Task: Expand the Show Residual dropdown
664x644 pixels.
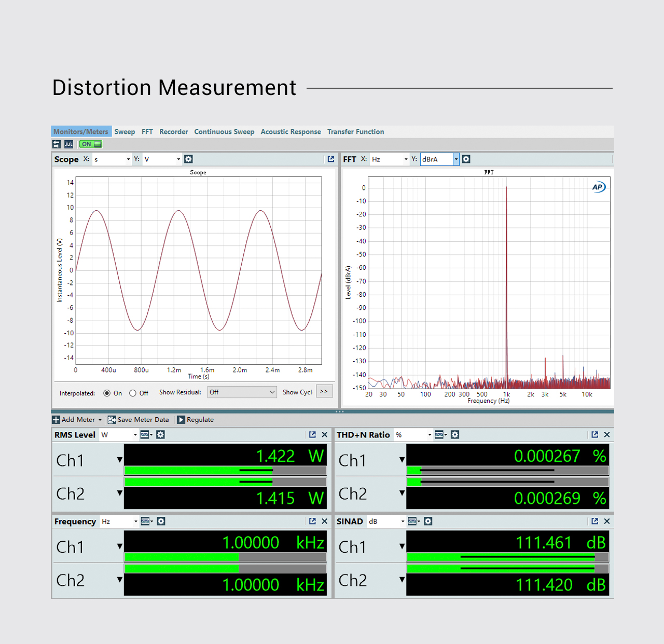Action: [242, 392]
